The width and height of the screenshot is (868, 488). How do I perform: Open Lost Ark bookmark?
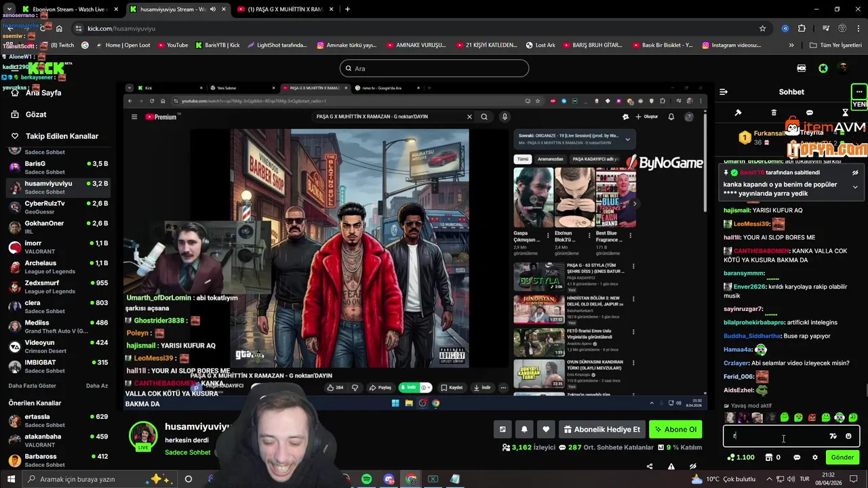(540, 45)
